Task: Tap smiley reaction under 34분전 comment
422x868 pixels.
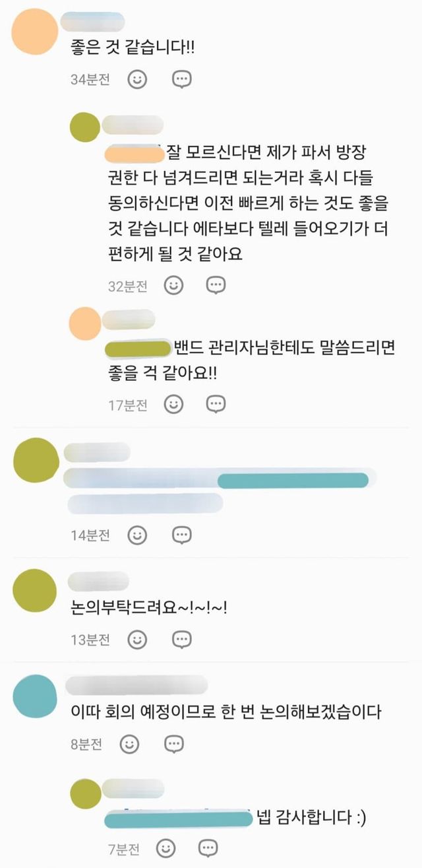Action: coord(137,80)
